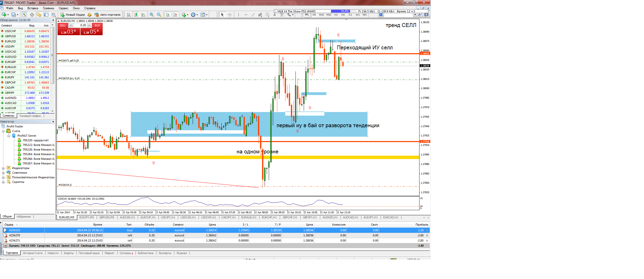The width and height of the screenshot is (644, 279).
Task: Select the Text (A) tool
Action: [x=274, y=15]
